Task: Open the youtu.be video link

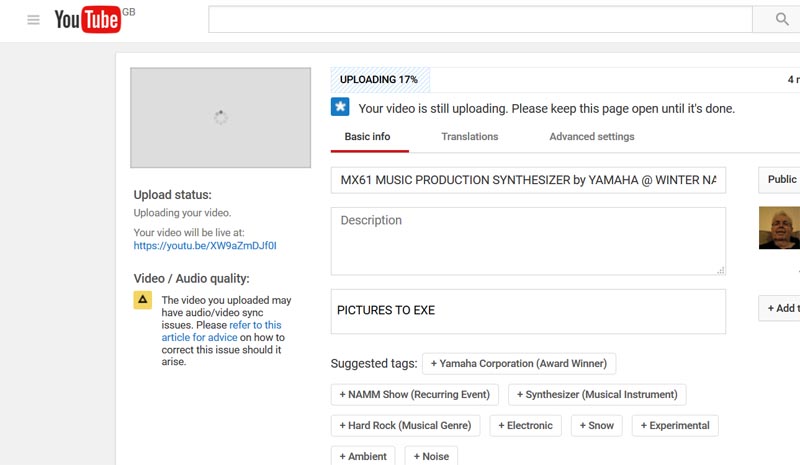Action: (x=205, y=246)
